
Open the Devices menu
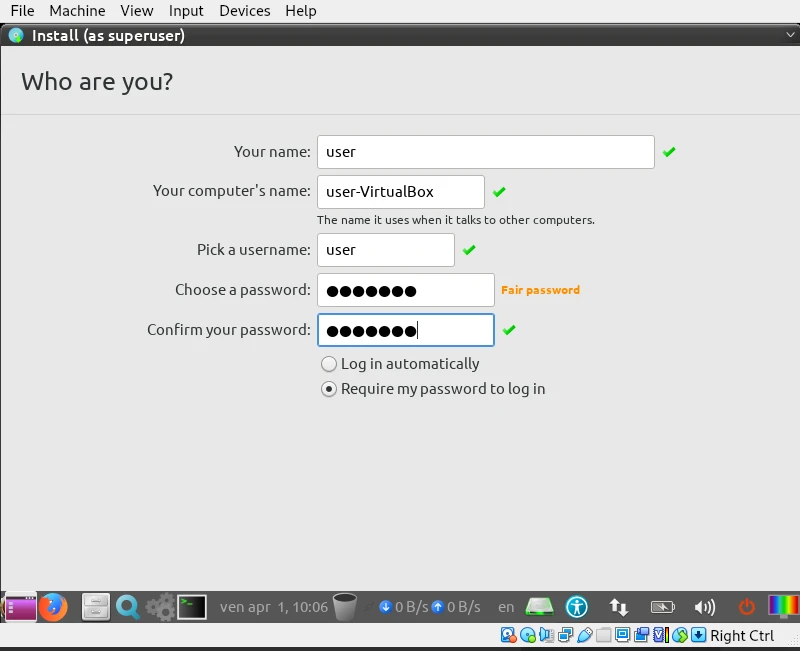pyautogui.click(x=244, y=11)
